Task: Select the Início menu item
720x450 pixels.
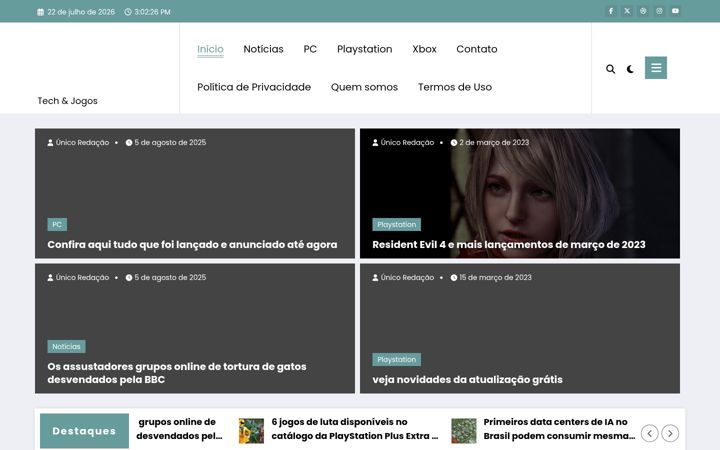Action: point(210,49)
